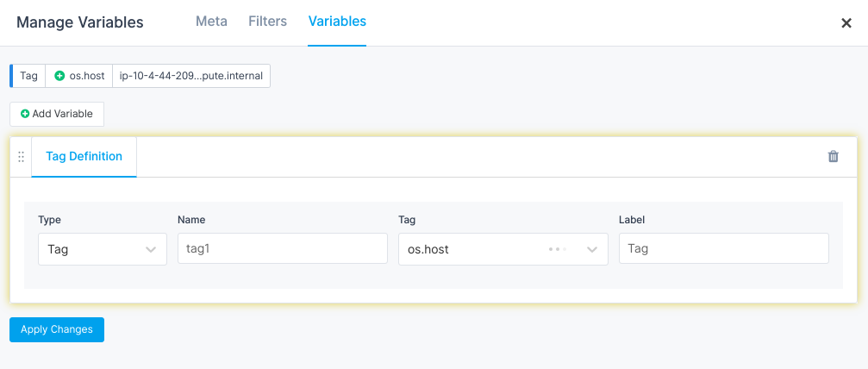Click the Add Variable button
The height and width of the screenshot is (369, 868).
click(x=57, y=114)
